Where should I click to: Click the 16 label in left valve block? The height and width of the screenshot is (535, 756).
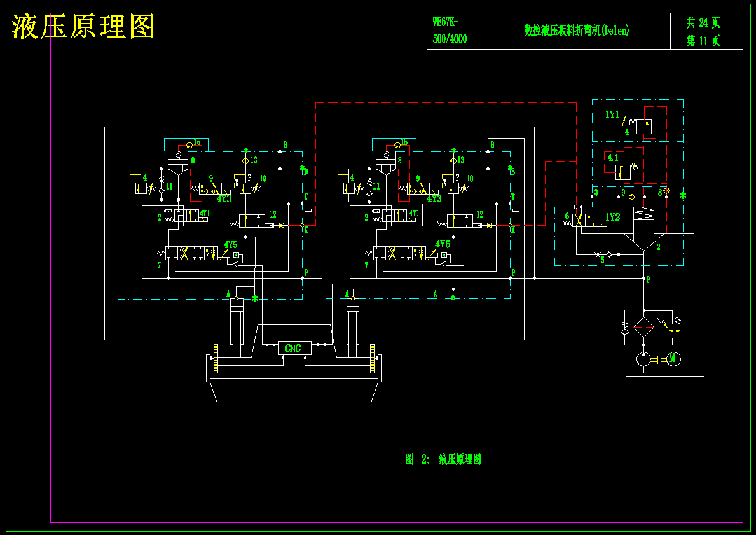197,142
